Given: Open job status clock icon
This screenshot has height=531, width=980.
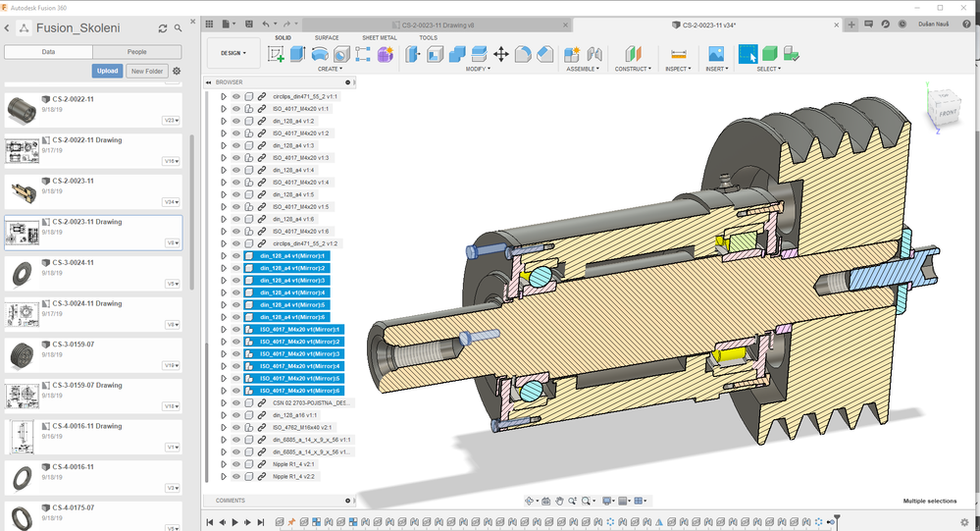Looking at the screenshot, I should coord(903,24).
